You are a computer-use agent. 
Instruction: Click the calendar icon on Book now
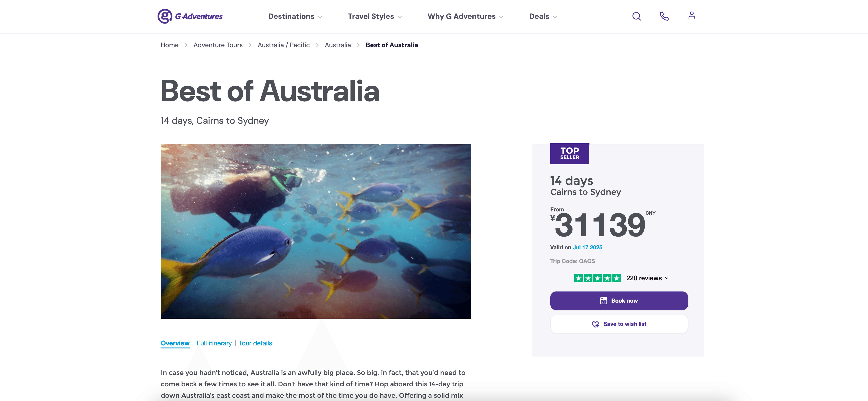[603, 301]
